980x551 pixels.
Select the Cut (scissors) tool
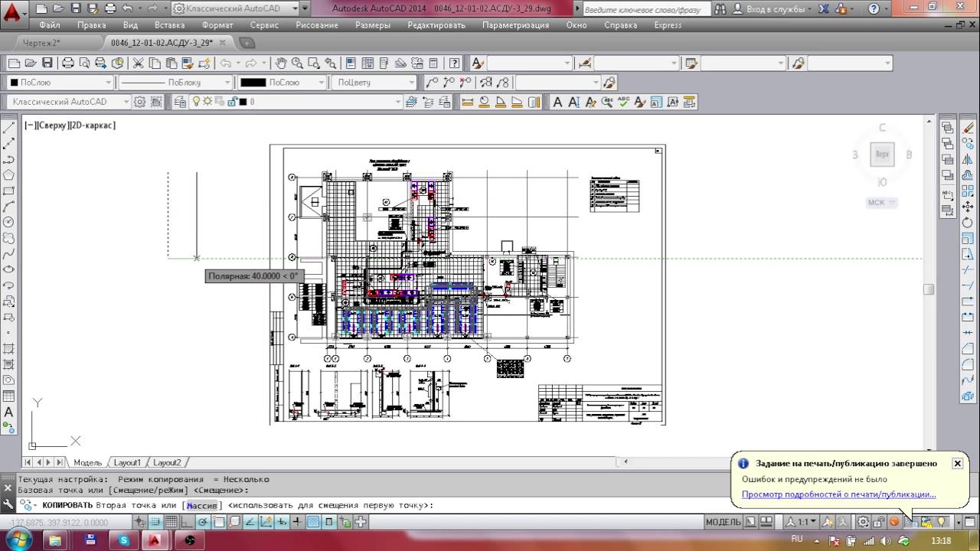(139, 63)
